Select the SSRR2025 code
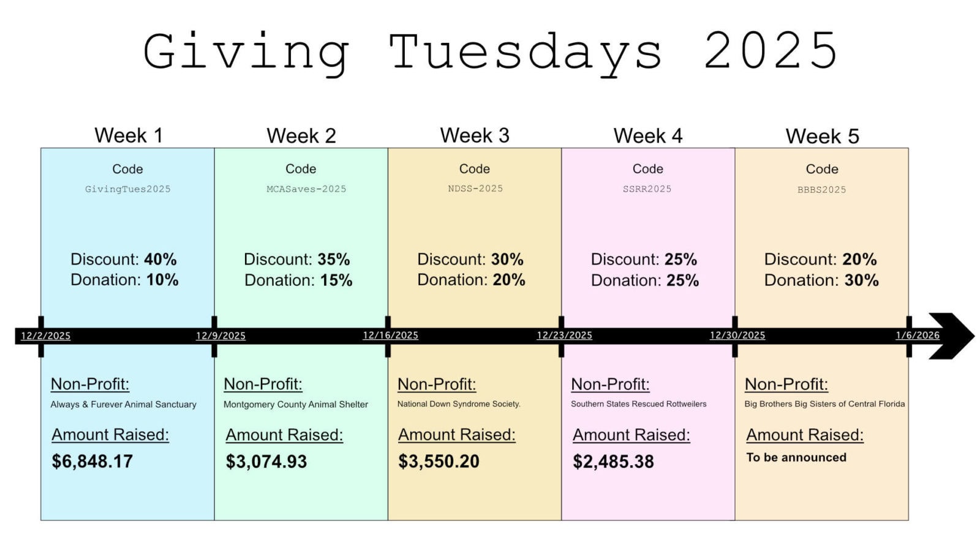Screen dimensions: 980x551 coord(647,189)
